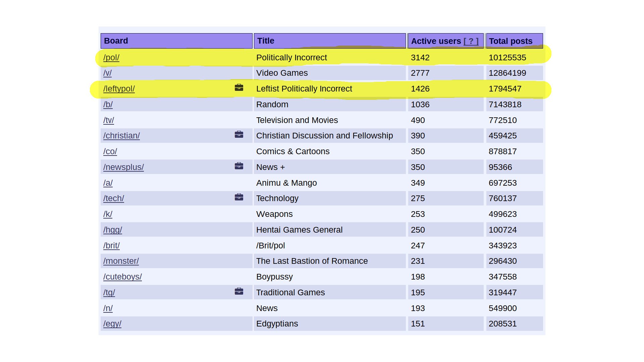Open the /brit/ board link
The height and width of the screenshot is (362, 644).
pos(111,246)
